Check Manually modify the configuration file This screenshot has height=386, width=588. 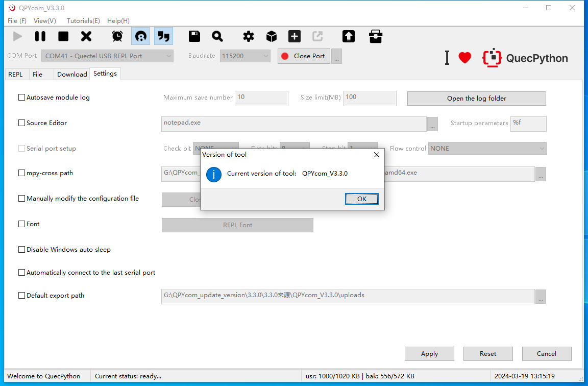(22, 199)
